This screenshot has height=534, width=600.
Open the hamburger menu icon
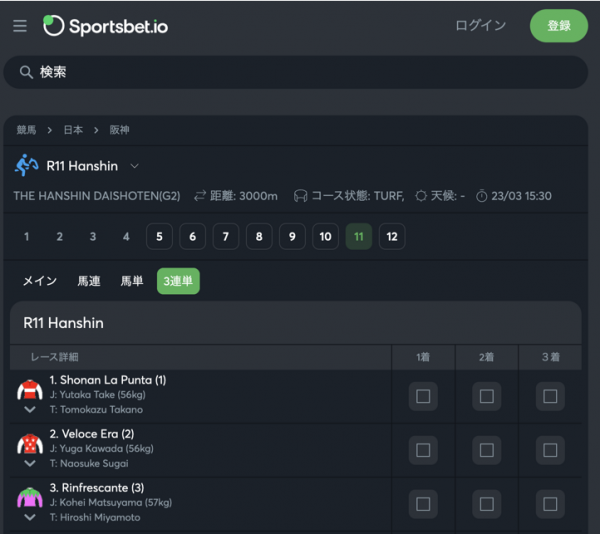20,26
